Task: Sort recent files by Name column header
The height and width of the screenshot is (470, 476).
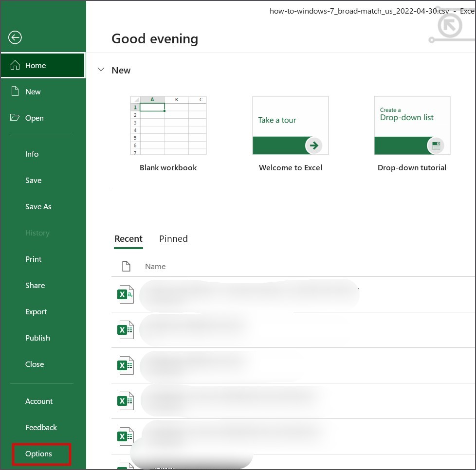Action: point(155,267)
